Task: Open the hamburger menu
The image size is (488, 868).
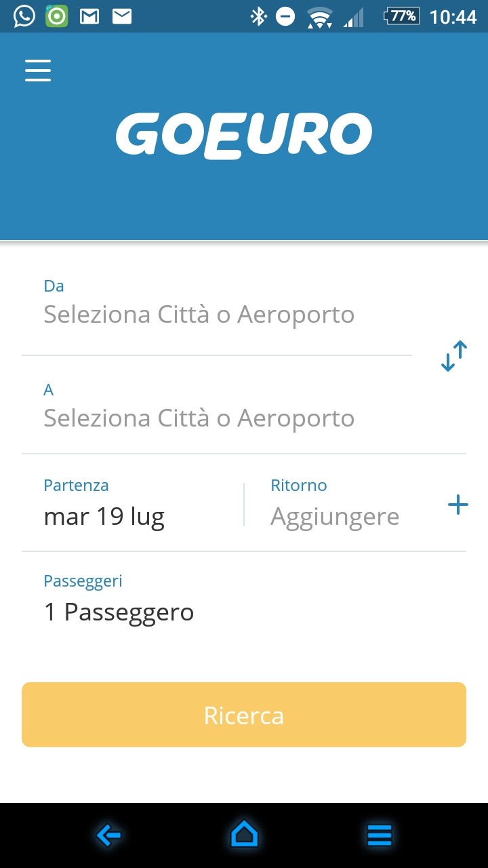Action: tap(38, 71)
